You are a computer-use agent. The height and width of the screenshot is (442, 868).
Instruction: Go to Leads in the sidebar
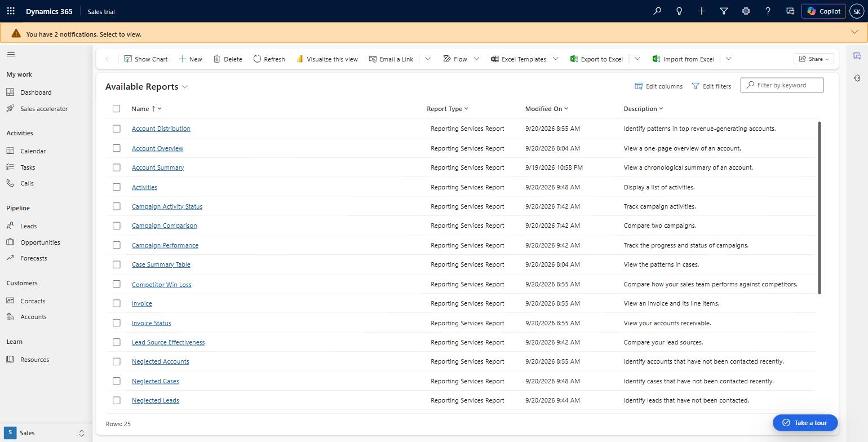pyautogui.click(x=29, y=226)
